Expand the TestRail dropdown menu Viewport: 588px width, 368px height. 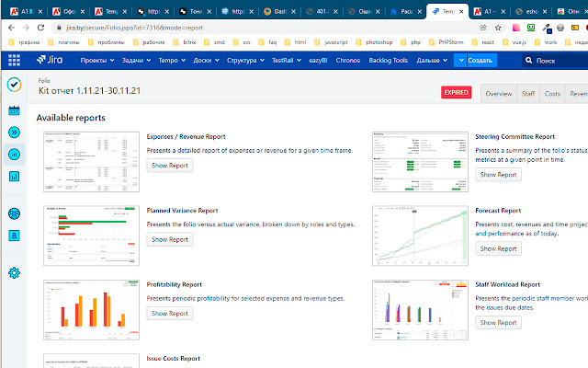click(286, 60)
